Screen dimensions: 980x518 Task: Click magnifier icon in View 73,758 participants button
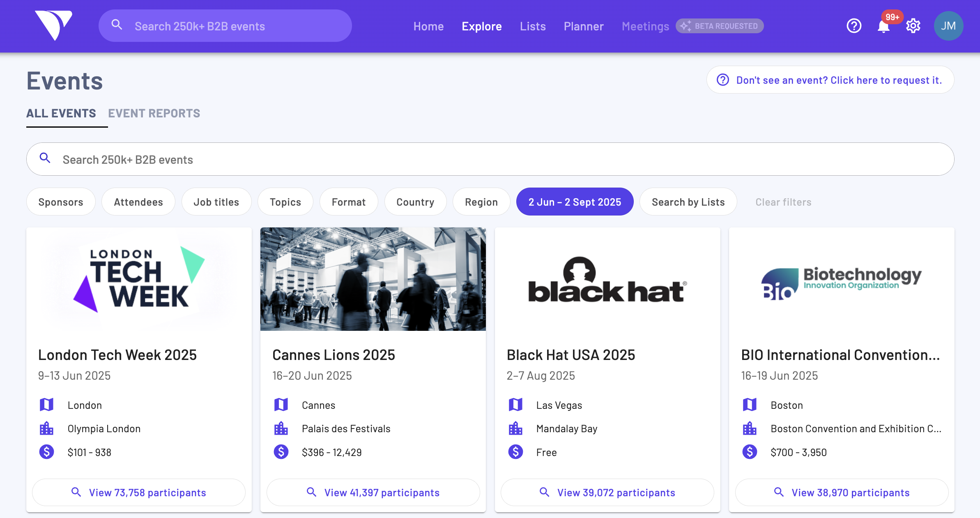pyautogui.click(x=76, y=492)
